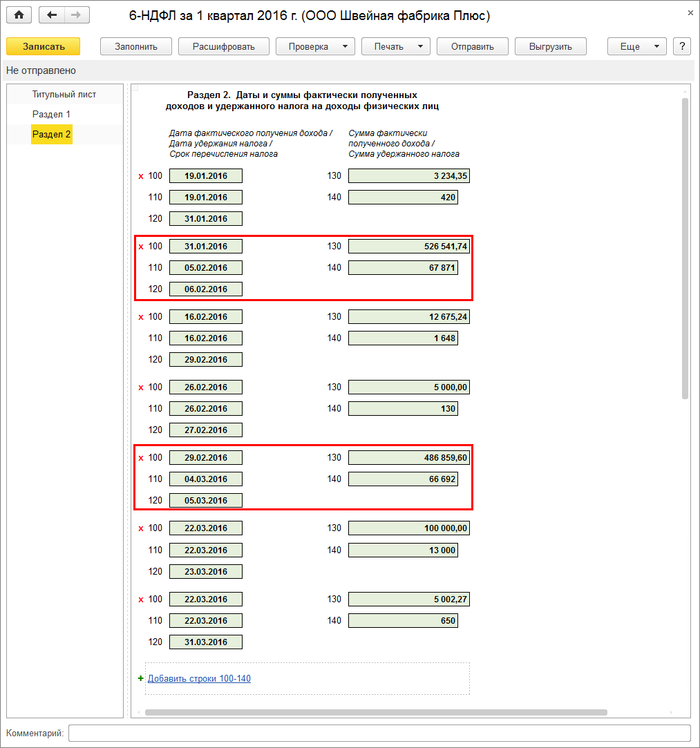Click the vertical scrollbar thumb
This screenshot has width=700, height=748.
685,248
